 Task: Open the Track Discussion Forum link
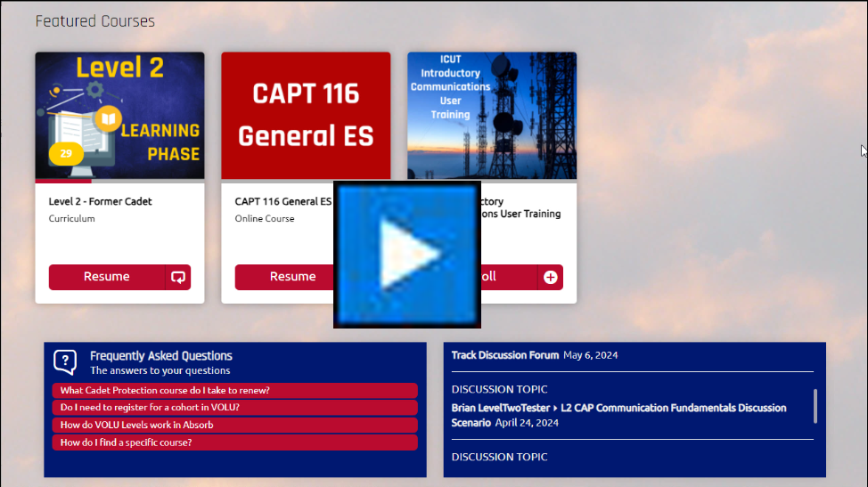tap(504, 355)
